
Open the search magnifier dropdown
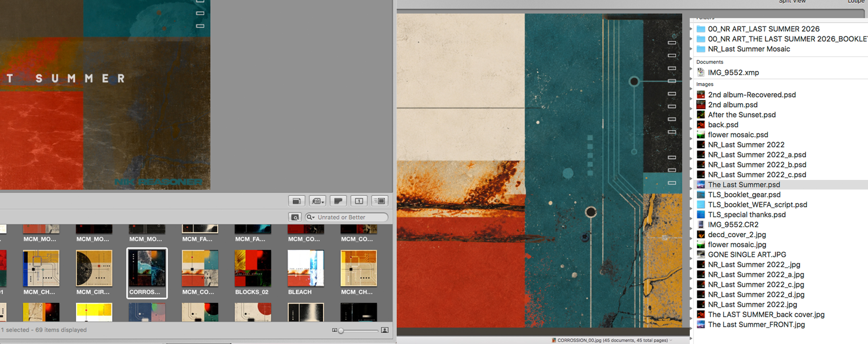311,217
